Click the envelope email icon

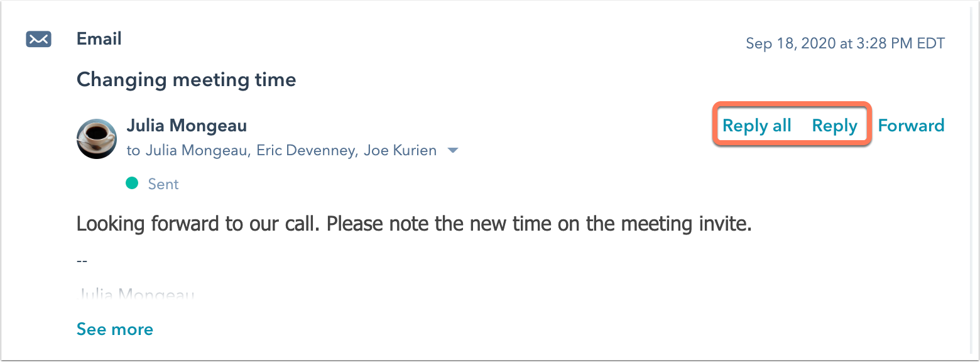coord(38,40)
